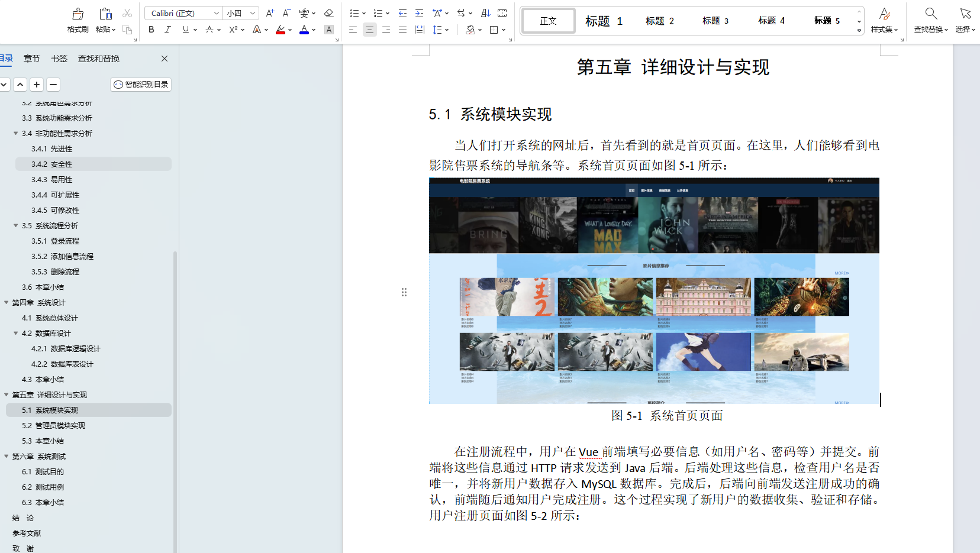Click the Text effects (outlined A) icon
This screenshot has width=980, height=553.
(x=256, y=30)
